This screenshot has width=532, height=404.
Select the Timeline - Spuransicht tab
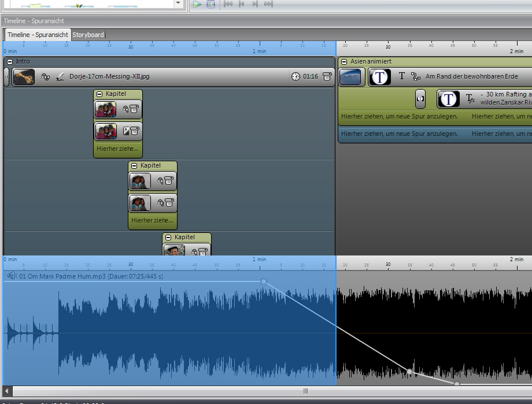click(x=38, y=35)
